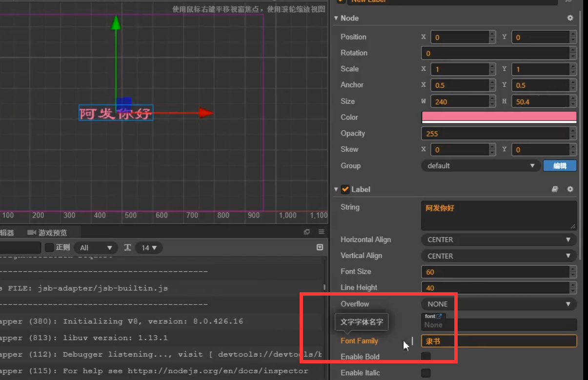Click the Opacity input showing 255
The width and height of the screenshot is (588, 380).
[495, 133]
